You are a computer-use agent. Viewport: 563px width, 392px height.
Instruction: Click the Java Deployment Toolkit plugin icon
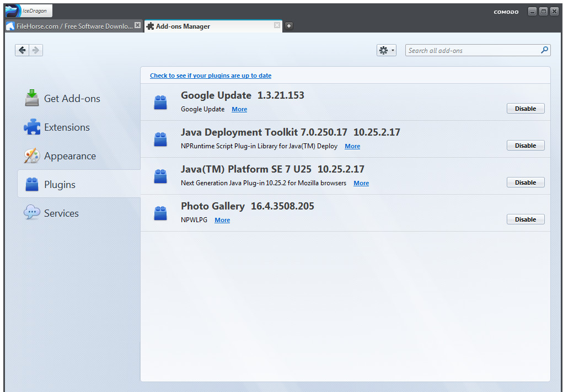(x=160, y=139)
